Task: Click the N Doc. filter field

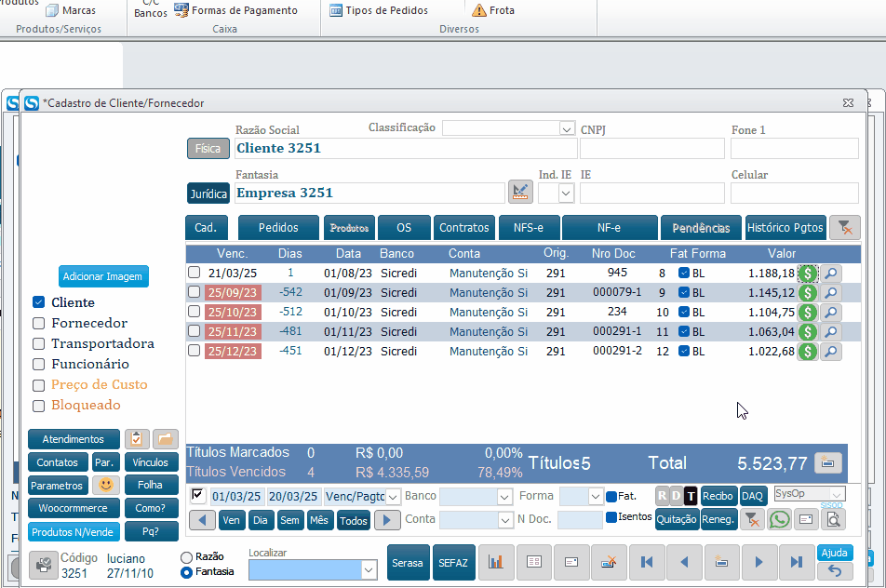Action: pos(580,520)
